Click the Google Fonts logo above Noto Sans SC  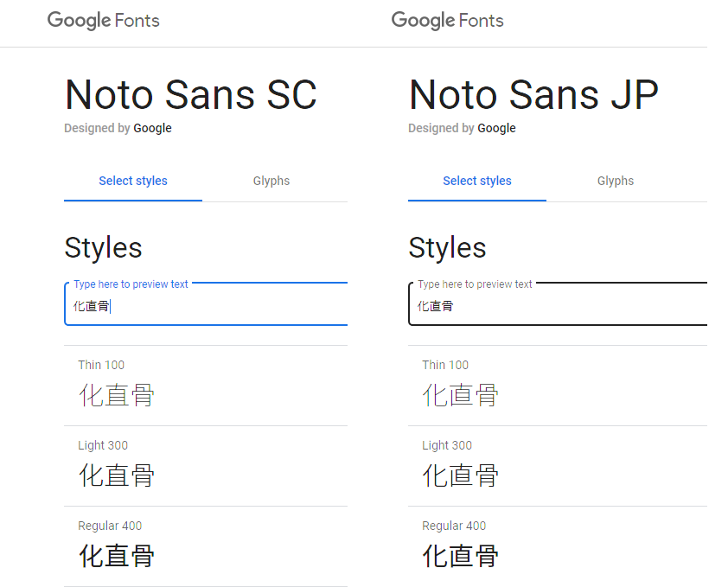[x=103, y=21]
